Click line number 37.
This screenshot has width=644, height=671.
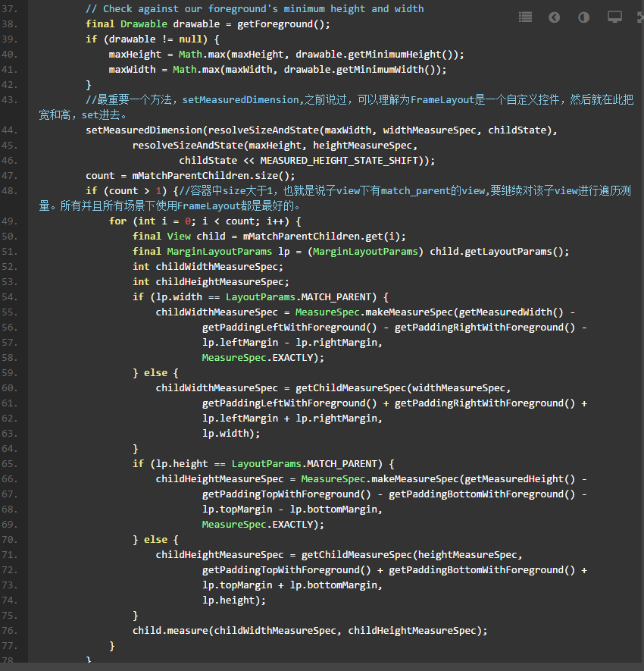(9, 8)
